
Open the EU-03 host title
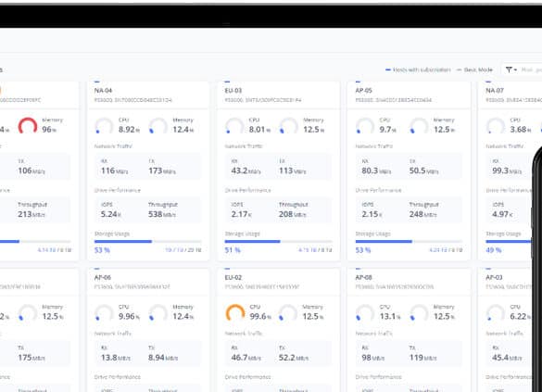click(x=233, y=90)
